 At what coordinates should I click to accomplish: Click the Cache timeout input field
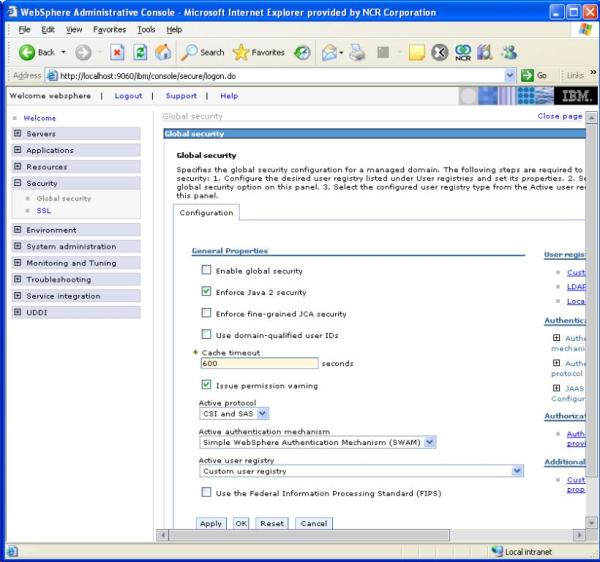[259, 363]
